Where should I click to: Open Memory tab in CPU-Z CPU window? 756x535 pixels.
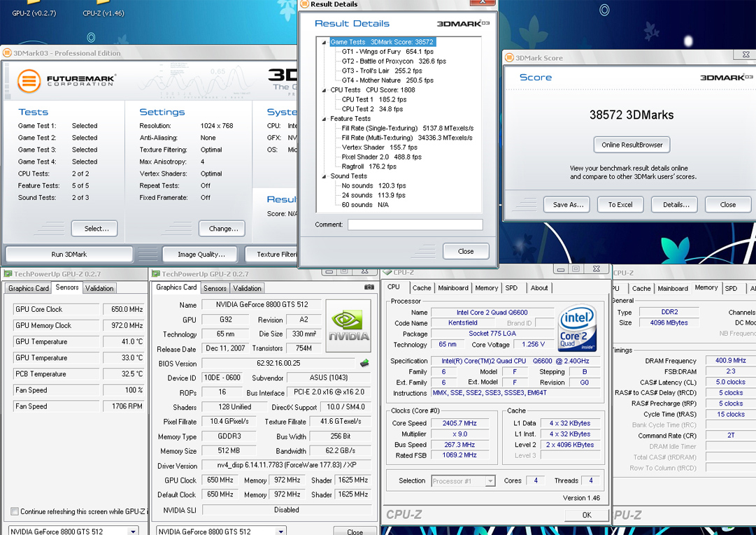pyautogui.click(x=486, y=287)
